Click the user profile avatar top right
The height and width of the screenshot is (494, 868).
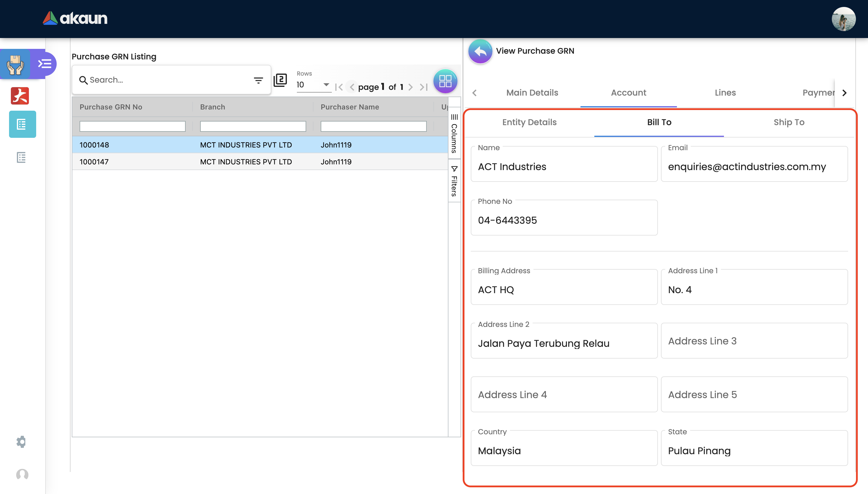[x=843, y=19]
